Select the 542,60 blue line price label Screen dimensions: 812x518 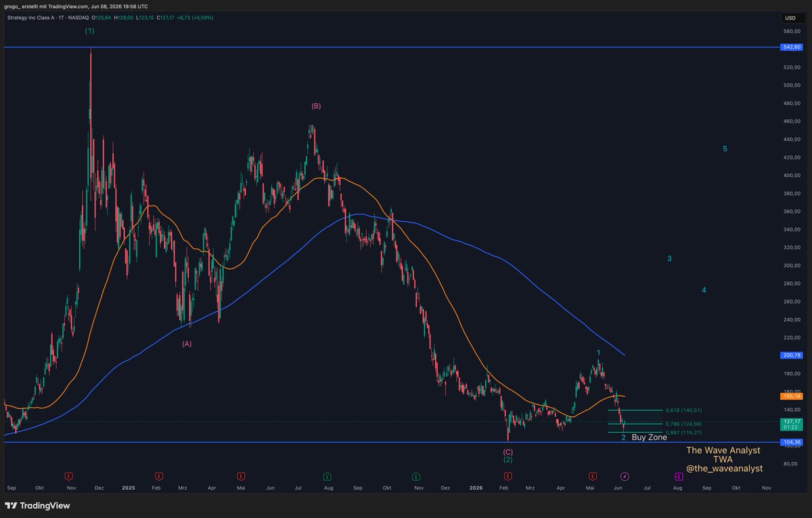pos(791,47)
